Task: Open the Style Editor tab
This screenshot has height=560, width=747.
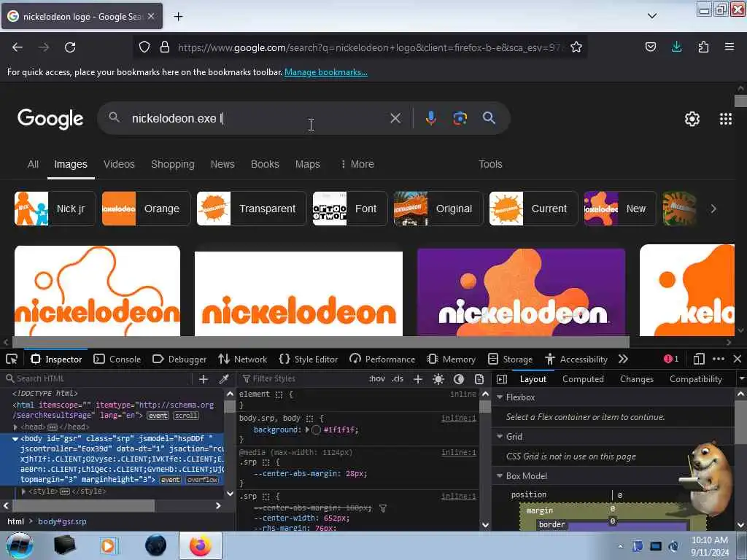Action: 309,359
